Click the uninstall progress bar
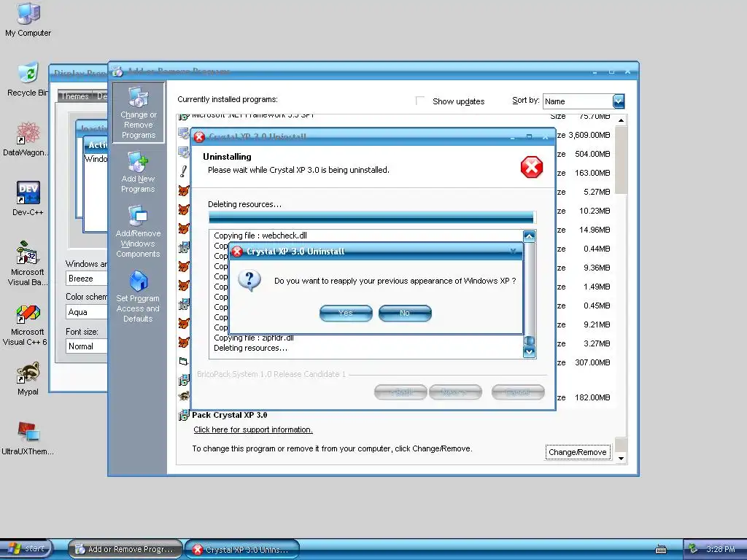The image size is (747, 560). point(372,217)
